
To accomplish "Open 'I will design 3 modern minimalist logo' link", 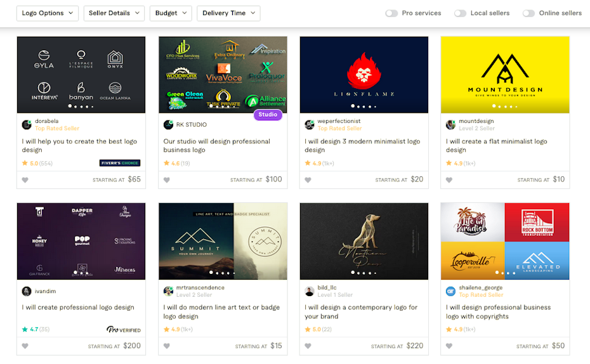I will (362, 146).
